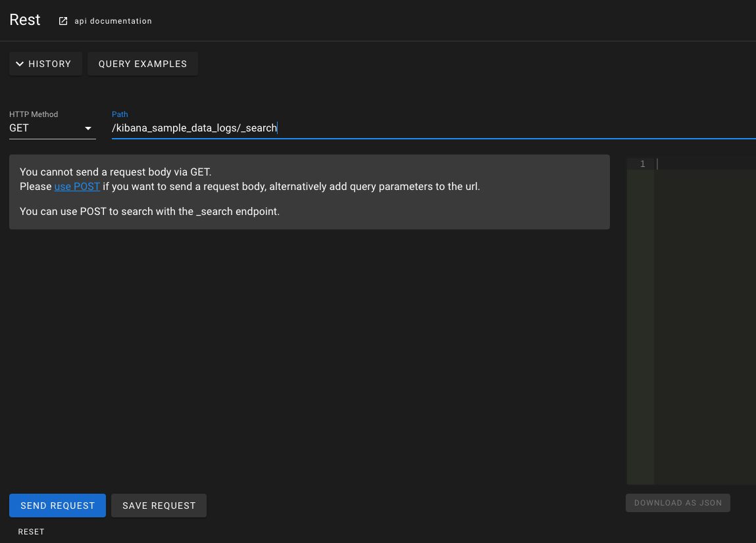Expand the History panel
The height and width of the screenshot is (543, 756).
click(x=46, y=64)
